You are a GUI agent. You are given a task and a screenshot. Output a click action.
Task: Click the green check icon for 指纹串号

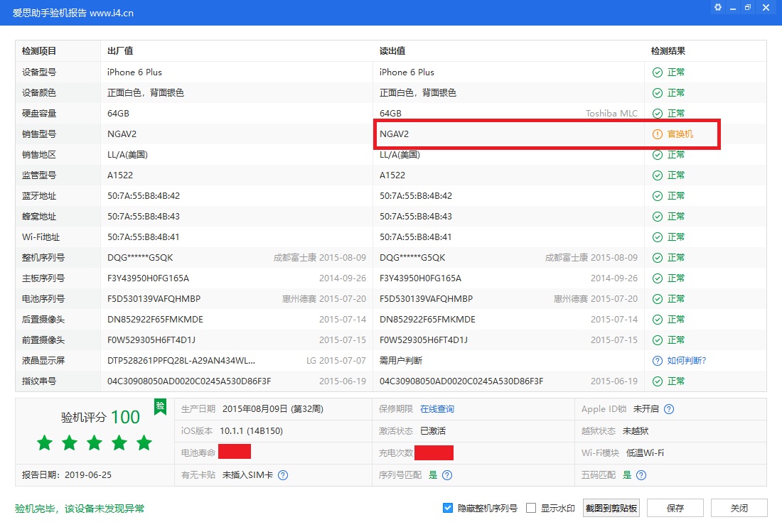(658, 381)
